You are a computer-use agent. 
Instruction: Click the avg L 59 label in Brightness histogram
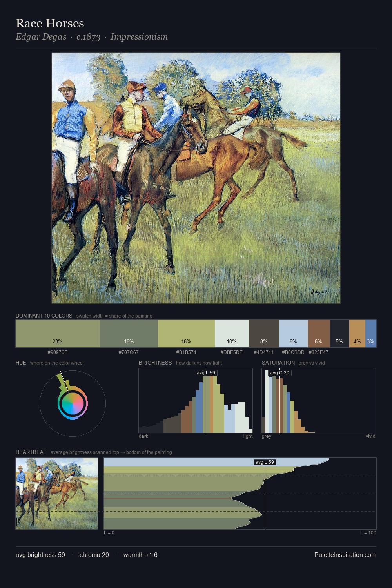206,373
